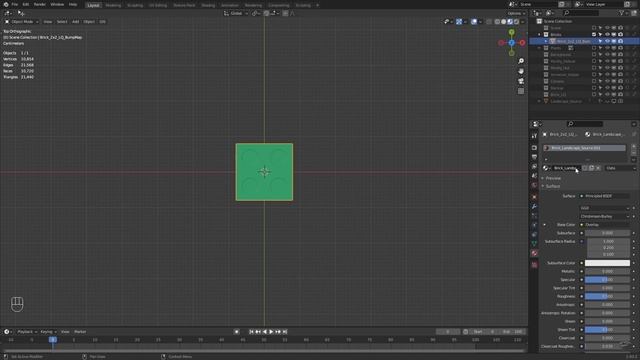Select rendered viewport shading

[x=517, y=22]
